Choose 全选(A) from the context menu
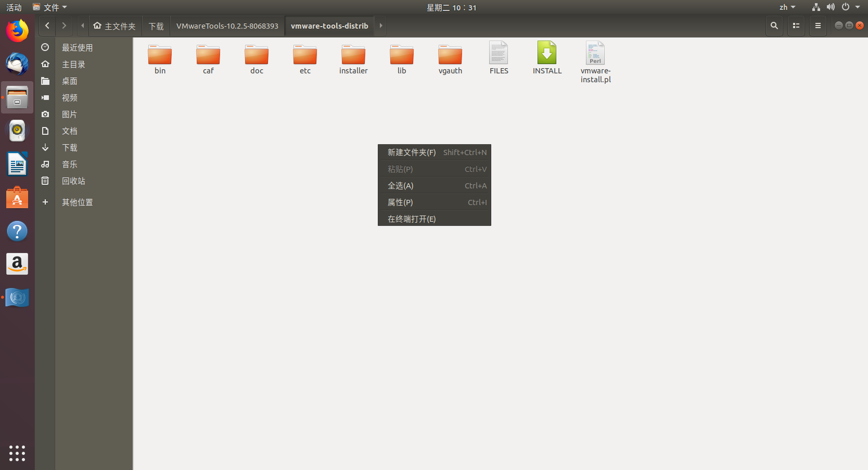 (x=435, y=186)
